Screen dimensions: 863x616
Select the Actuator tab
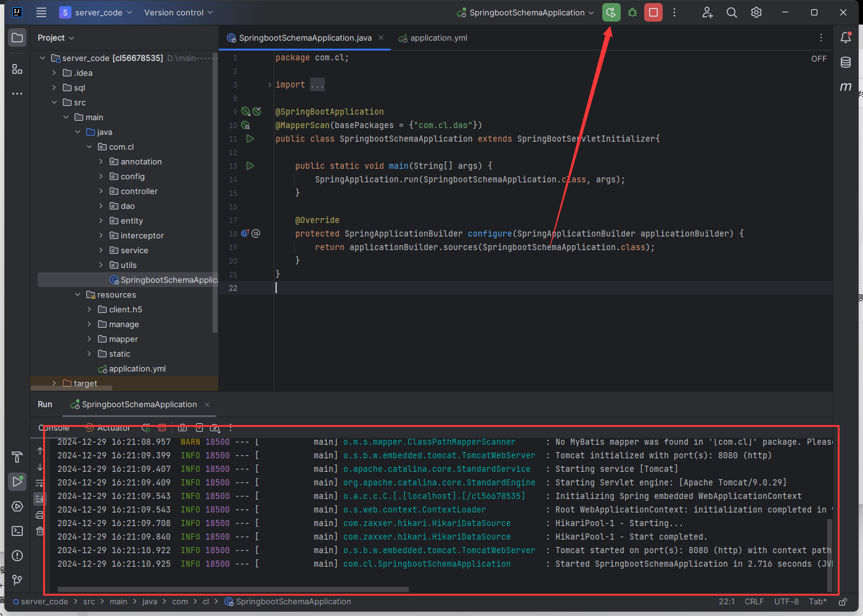[x=108, y=428]
